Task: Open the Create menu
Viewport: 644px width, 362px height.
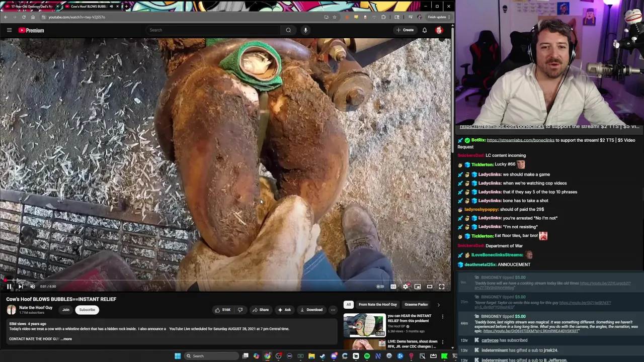Action: (x=405, y=30)
